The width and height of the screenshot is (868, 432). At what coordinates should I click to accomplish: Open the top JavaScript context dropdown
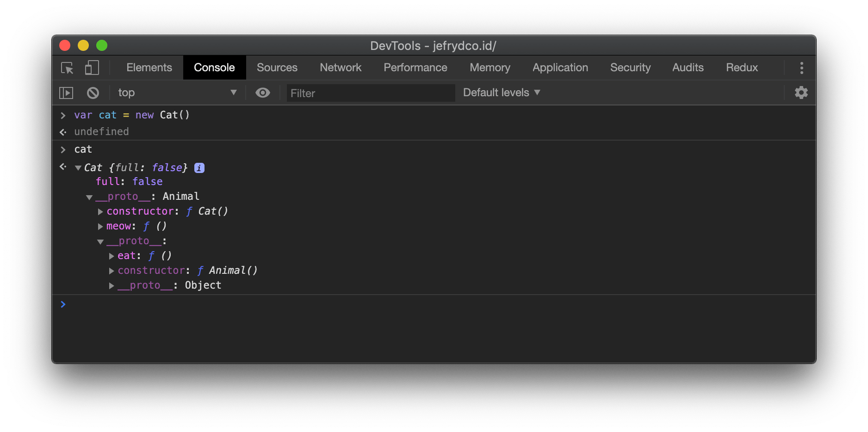[177, 93]
